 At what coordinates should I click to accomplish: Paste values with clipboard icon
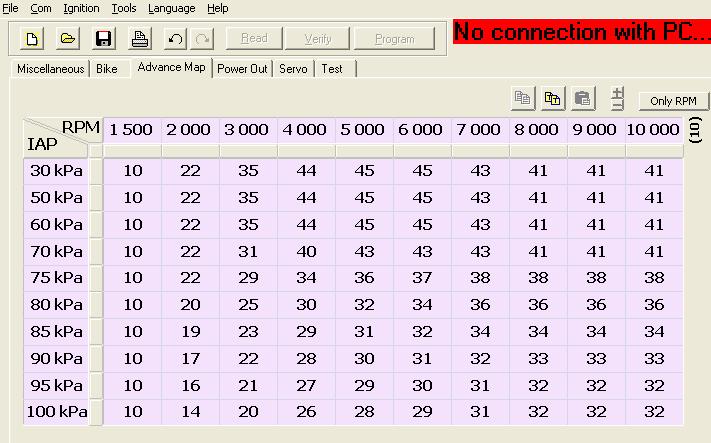point(584,98)
